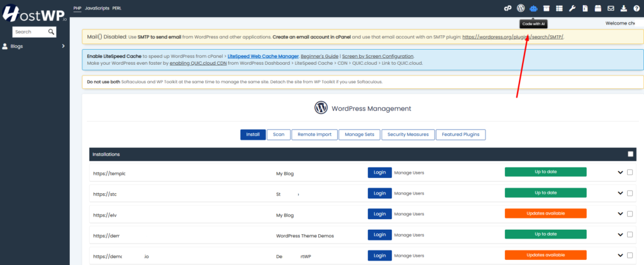The height and width of the screenshot is (265, 644).
Task: Select all installations header checkbox
Action: click(630, 154)
